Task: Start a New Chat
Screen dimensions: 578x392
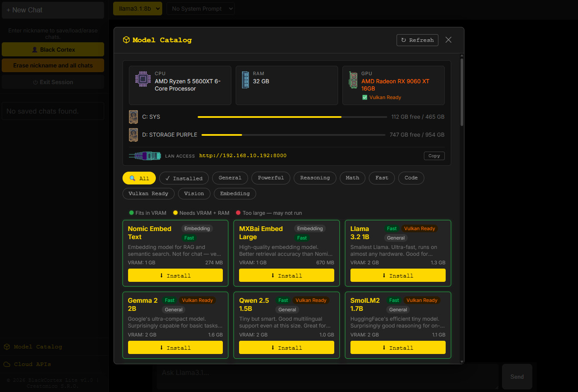Action: click(x=53, y=10)
